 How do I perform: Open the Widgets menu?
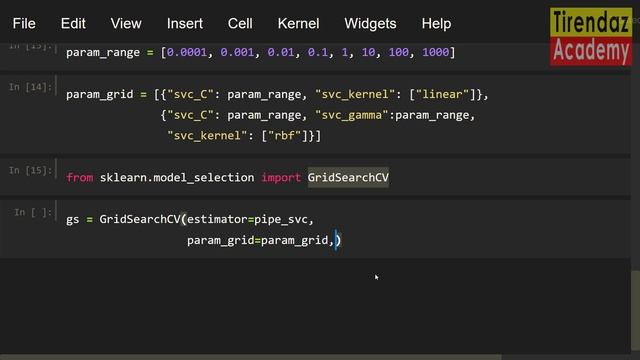pos(370,24)
